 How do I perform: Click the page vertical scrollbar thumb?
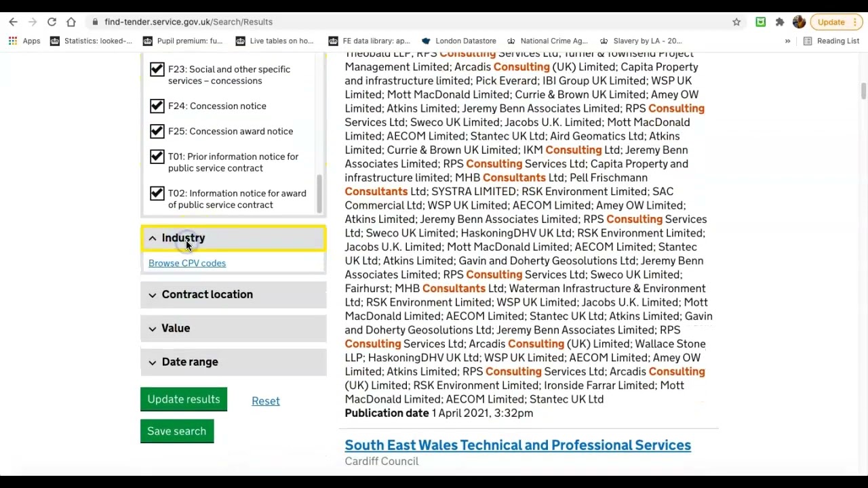pos(863,91)
